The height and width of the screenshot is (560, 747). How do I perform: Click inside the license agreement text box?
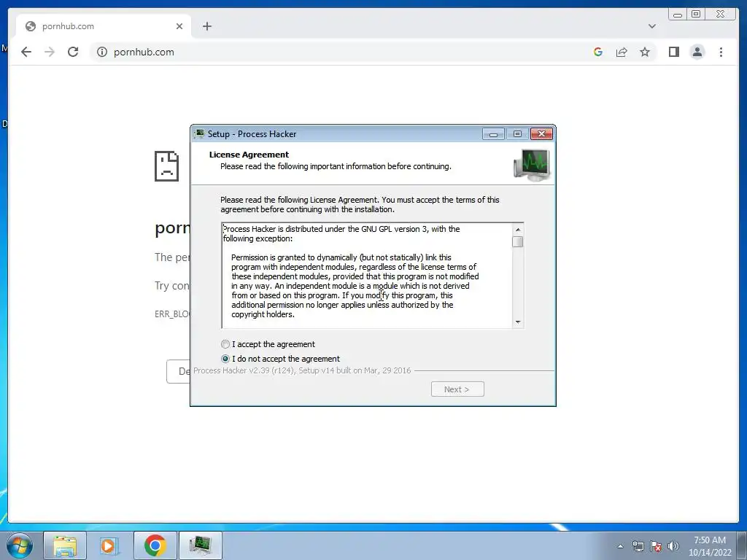pyautogui.click(x=367, y=275)
